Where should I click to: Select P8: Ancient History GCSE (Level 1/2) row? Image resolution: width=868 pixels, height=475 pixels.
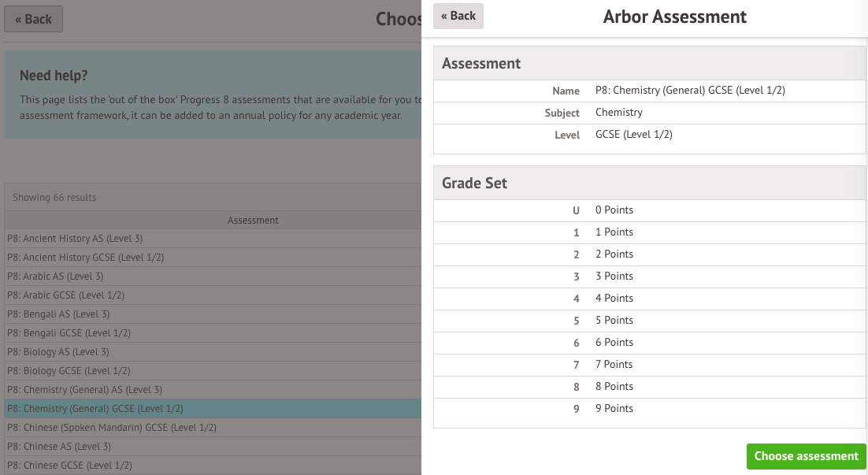[x=85, y=258]
